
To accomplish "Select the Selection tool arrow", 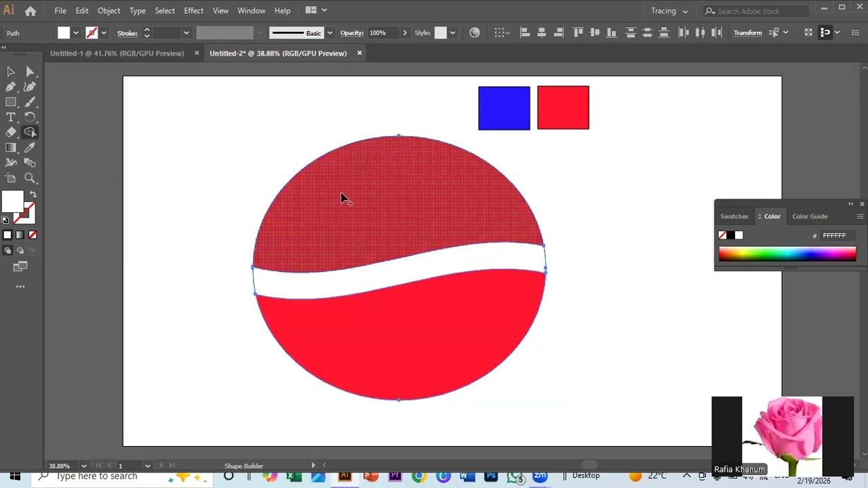I will click(x=11, y=71).
